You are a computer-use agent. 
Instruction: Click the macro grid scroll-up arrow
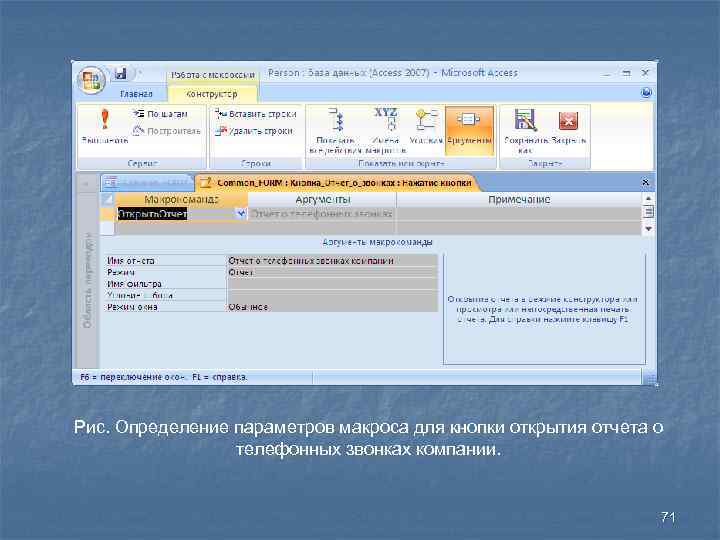coord(648,198)
